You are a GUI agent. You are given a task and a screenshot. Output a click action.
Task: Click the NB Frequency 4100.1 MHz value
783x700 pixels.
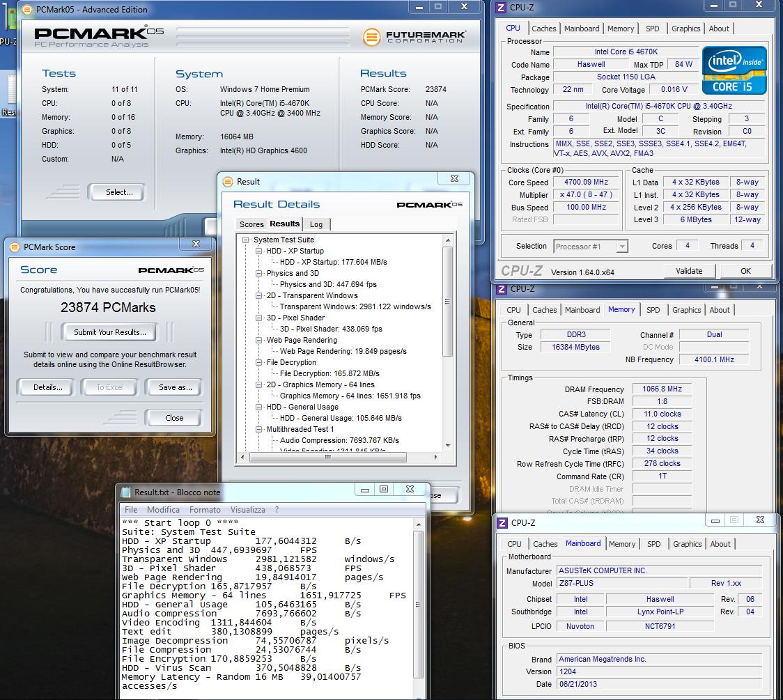click(714, 359)
